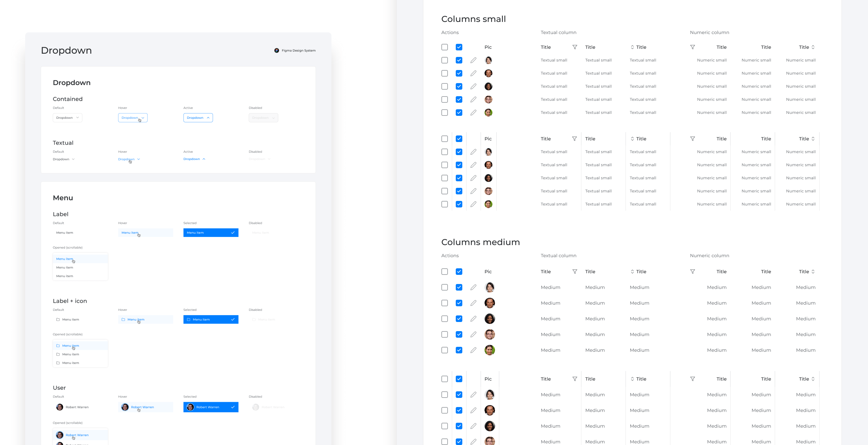Open the Default contained Dropdown
868x445 pixels.
click(x=67, y=117)
